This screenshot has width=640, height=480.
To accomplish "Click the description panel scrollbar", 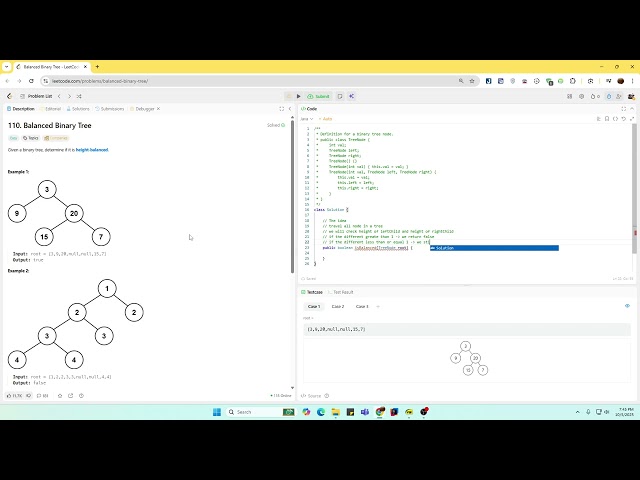I will (292, 197).
